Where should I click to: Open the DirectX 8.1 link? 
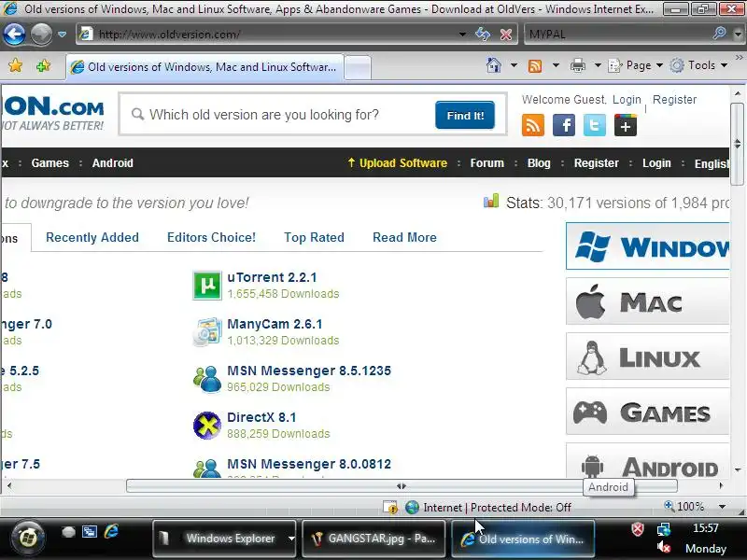[261, 417]
